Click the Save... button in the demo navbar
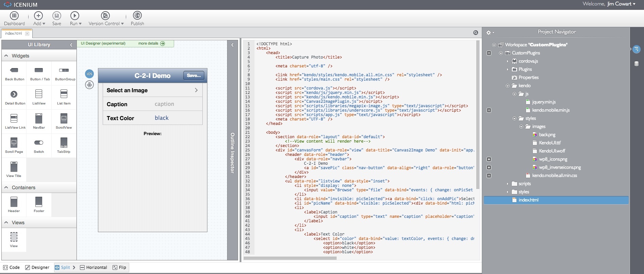This screenshot has height=274, width=644. tap(194, 76)
